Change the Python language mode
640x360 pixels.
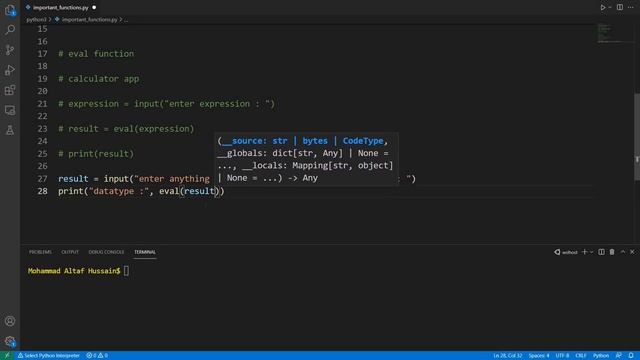pyautogui.click(x=601, y=356)
